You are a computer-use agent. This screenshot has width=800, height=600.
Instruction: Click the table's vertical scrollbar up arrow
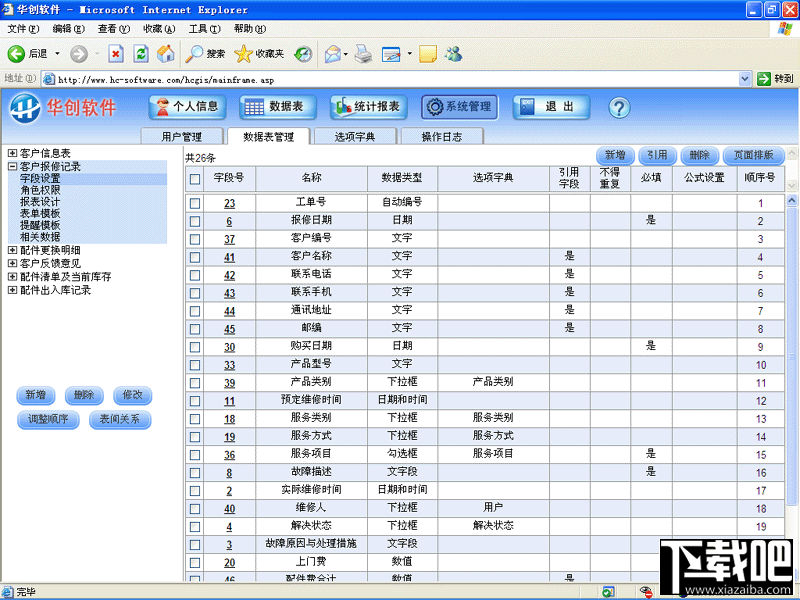click(x=792, y=200)
